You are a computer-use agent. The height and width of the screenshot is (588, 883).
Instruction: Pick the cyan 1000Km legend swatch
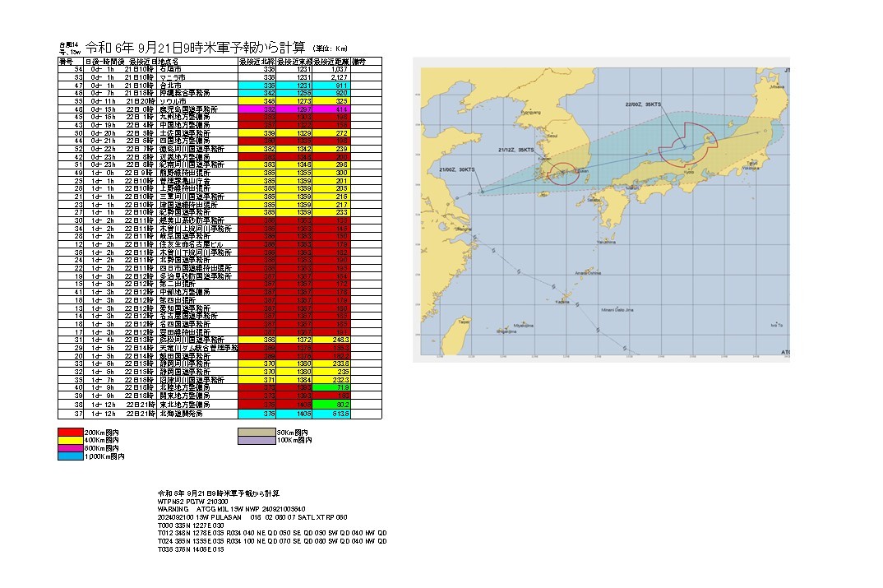click(x=71, y=455)
